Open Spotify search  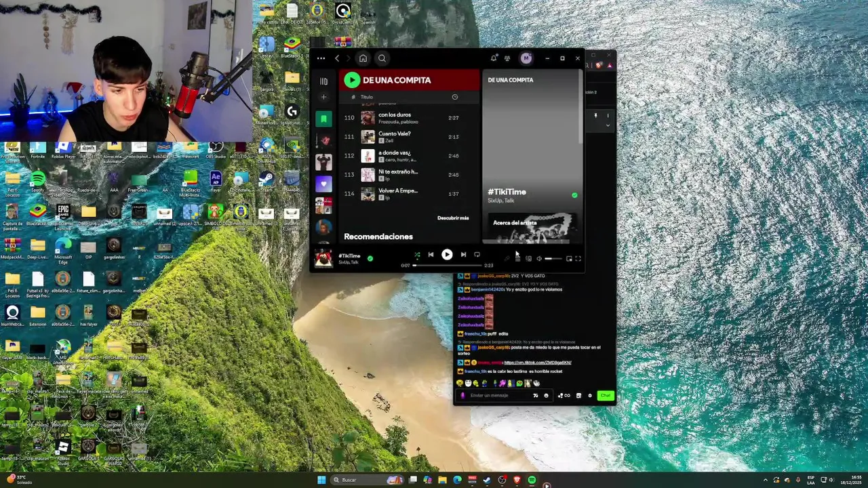point(382,58)
